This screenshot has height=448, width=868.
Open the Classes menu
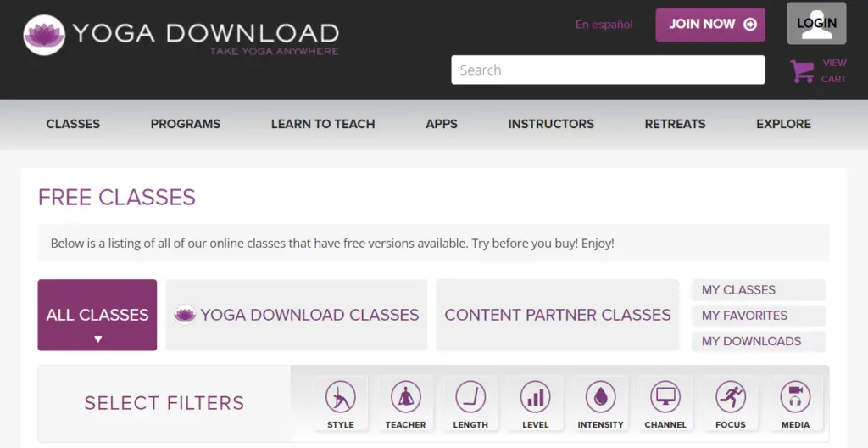coord(73,124)
